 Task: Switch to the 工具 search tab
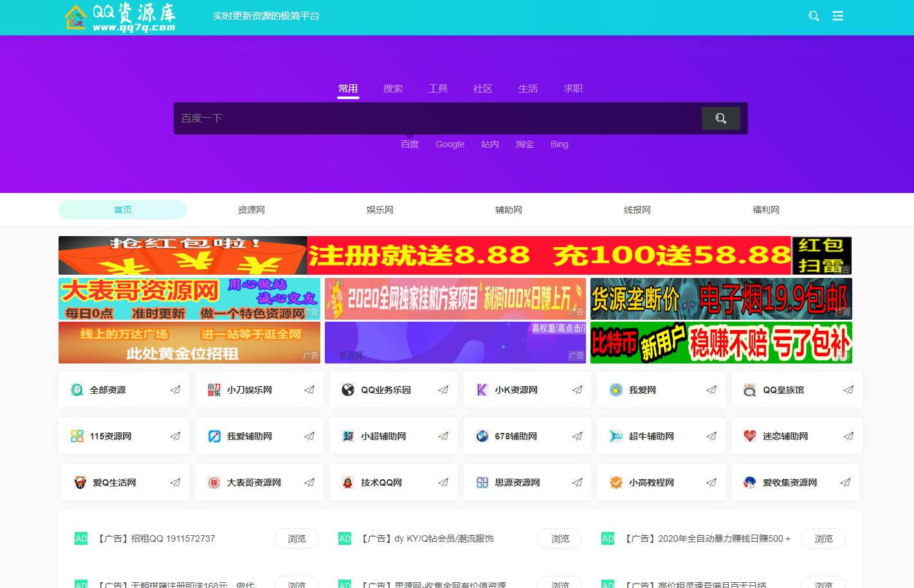click(x=438, y=89)
